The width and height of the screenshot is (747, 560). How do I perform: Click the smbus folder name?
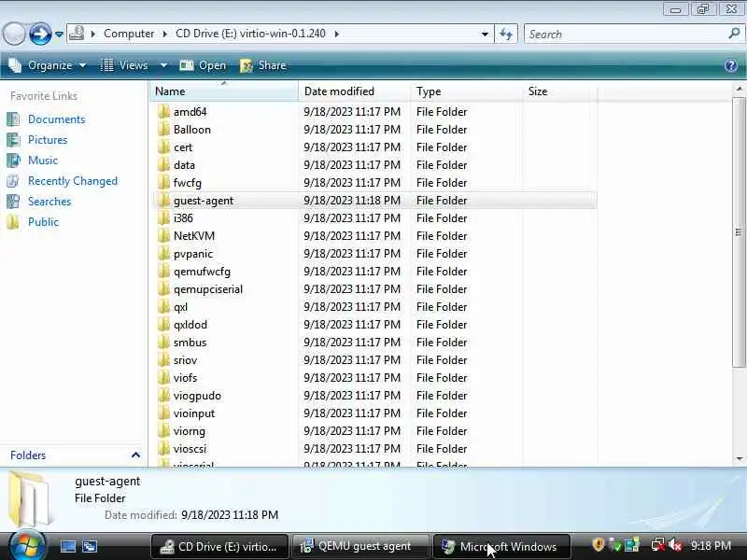190,343
